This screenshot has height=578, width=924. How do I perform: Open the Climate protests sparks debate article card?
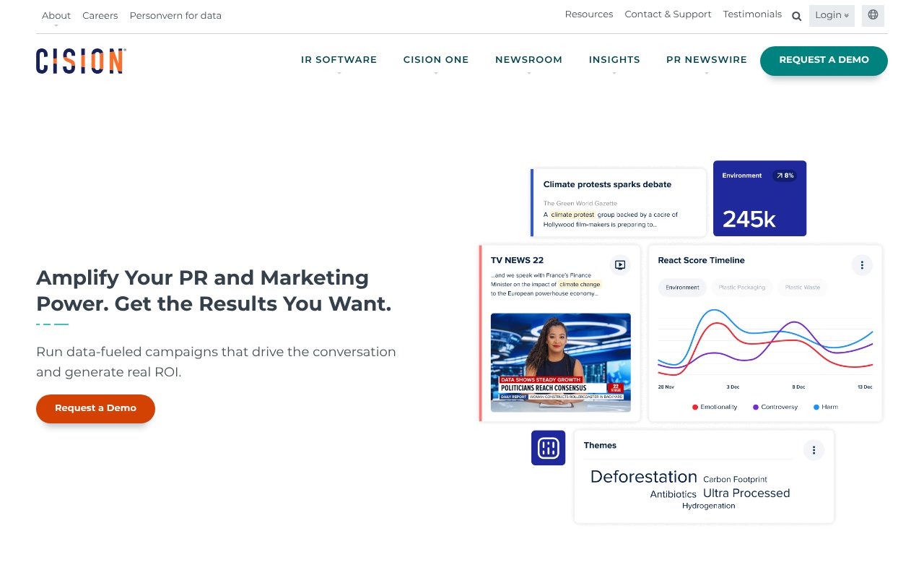coord(617,202)
